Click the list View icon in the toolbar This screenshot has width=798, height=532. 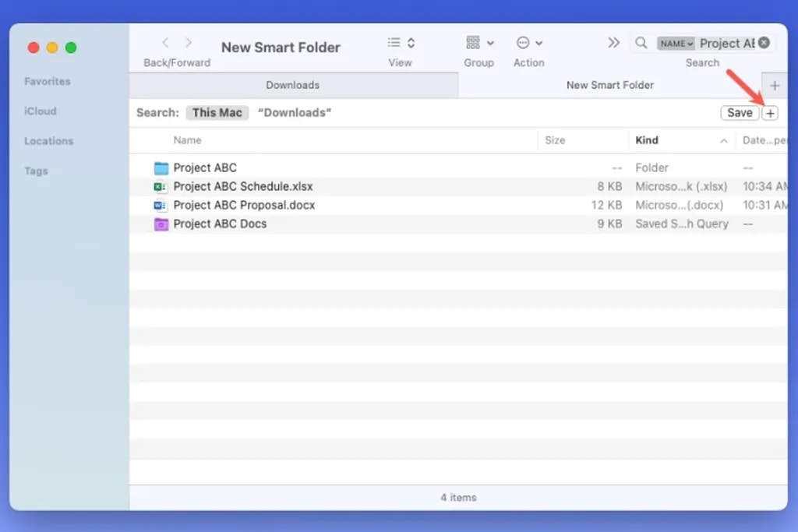[x=394, y=43]
